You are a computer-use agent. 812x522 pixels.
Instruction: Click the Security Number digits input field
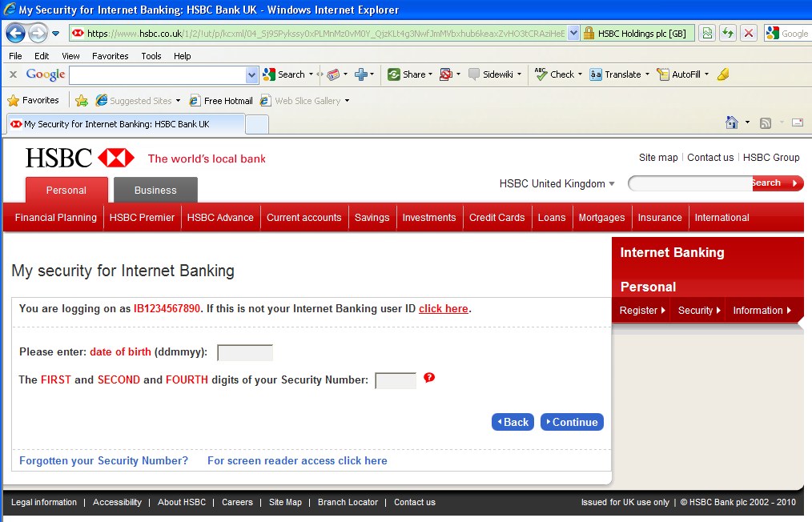pyautogui.click(x=396, y=380)
